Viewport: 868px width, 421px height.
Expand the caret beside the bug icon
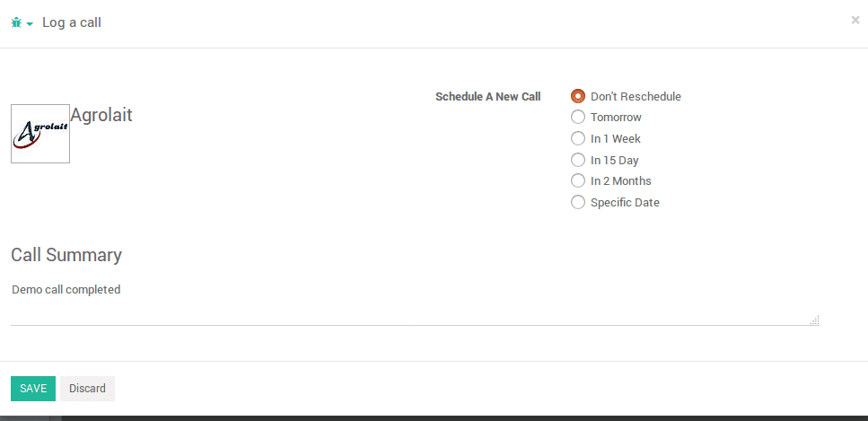coord(30,24)
